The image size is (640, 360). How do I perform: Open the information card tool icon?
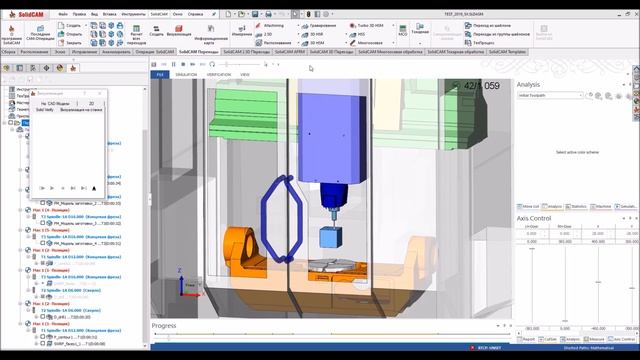211,29
